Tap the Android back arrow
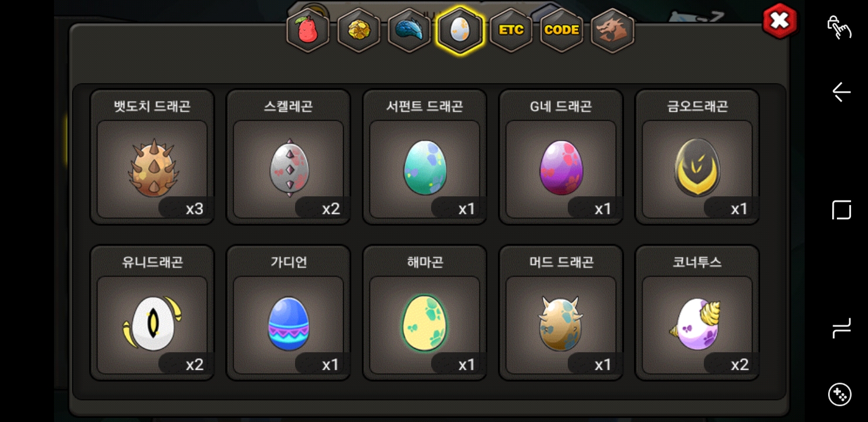 tap(841, 93)
